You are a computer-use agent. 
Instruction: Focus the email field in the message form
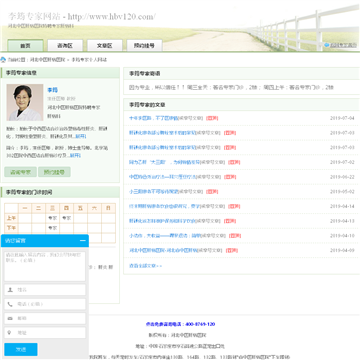(x=45, y=318)
